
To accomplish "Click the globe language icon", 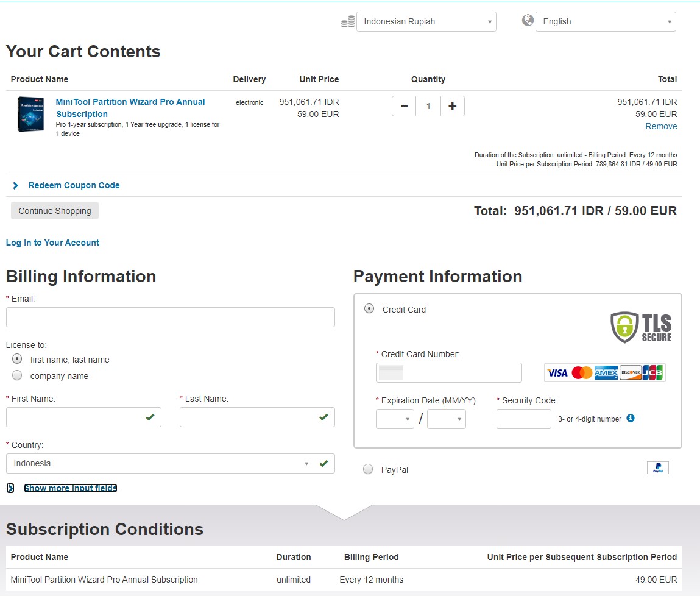I will tap(528, 20).
